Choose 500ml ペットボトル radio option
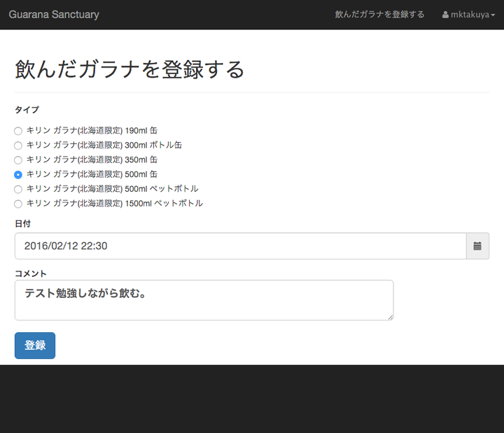The image size is (504, 433). [x=18, y=189]
